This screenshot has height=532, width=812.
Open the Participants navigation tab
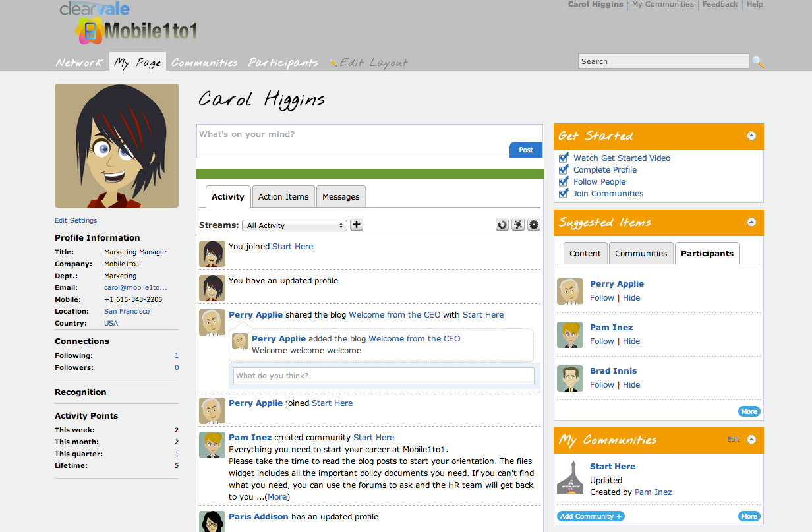283,63
